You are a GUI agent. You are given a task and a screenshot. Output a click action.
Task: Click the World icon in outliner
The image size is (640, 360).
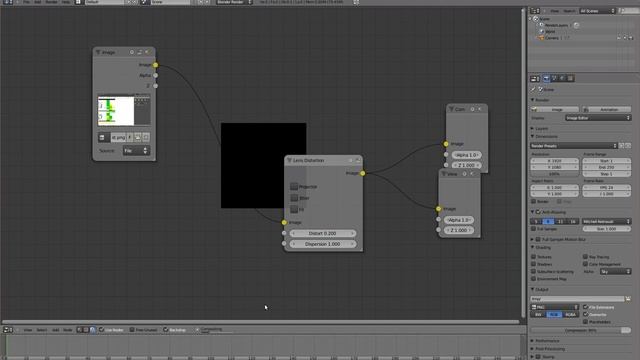pyautogui.click(x=541, y=31)
